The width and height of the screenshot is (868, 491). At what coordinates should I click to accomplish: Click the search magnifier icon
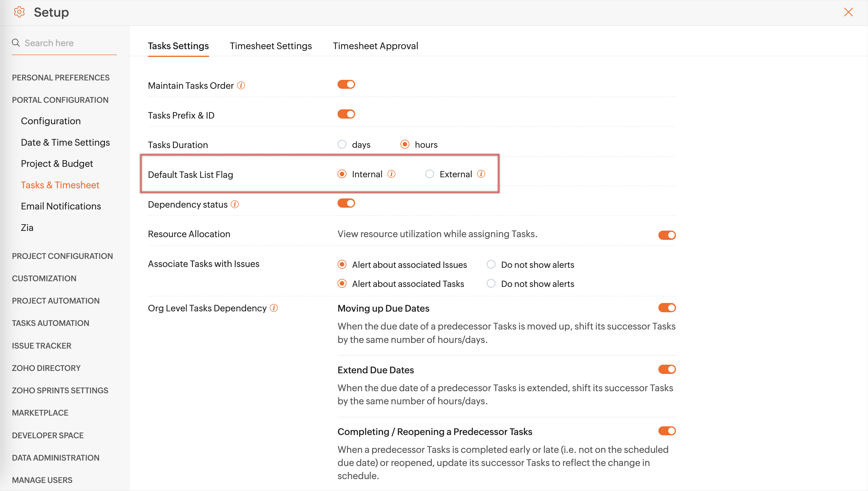pos(16,43)
